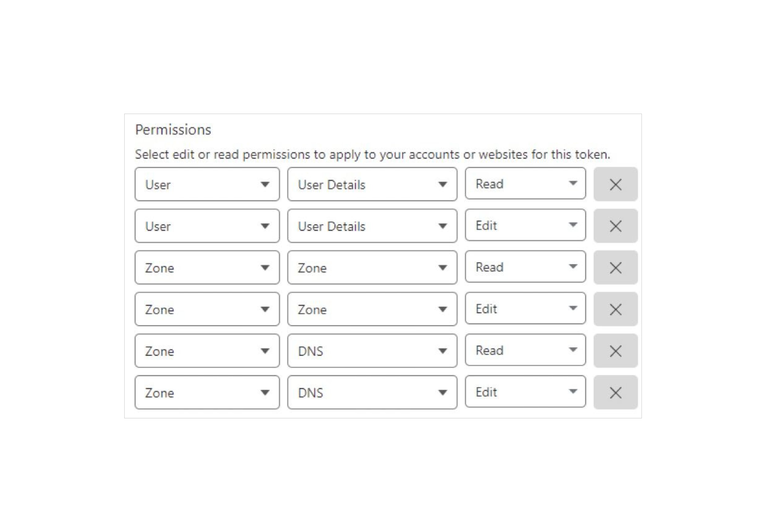
Task: Open the User dropdown in the first row
Action: (x=207, y=184)
